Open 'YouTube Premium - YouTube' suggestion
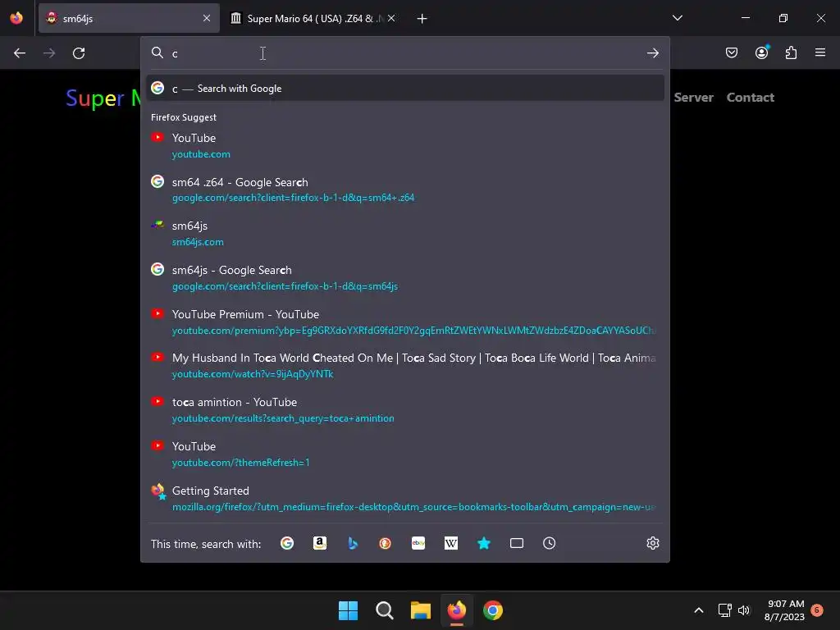The width and height of the screenshot is (840, 630). click(x=405, y=322)
